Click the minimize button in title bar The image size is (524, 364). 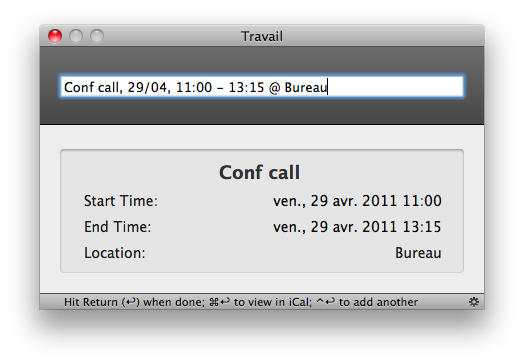(76, 36)
